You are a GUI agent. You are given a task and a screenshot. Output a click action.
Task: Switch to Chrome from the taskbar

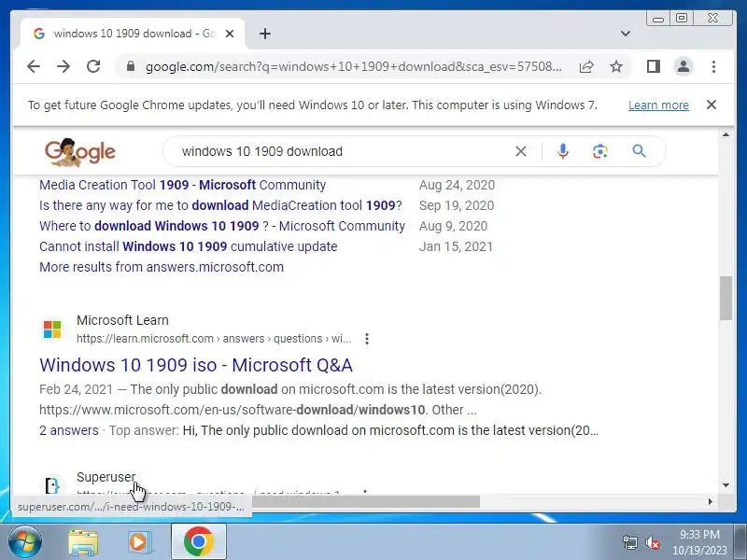pyautogui.click(x=199, y=542)
